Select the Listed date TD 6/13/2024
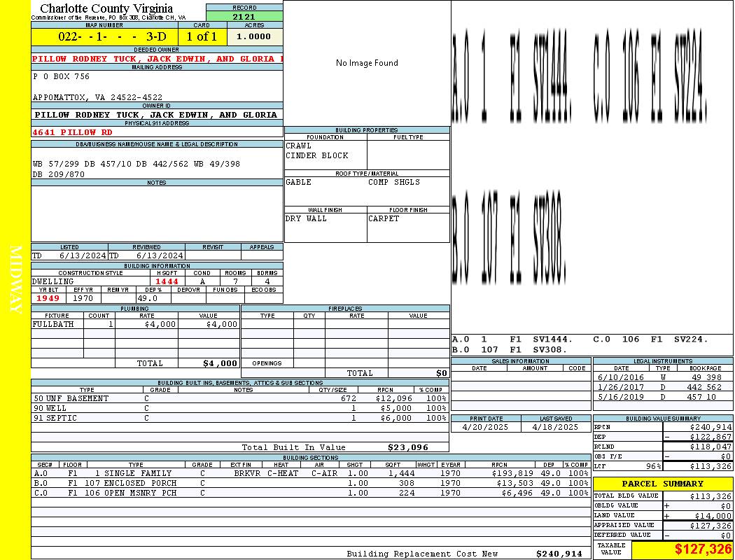Screen dimensions: 735x560 tap(69, 256)
